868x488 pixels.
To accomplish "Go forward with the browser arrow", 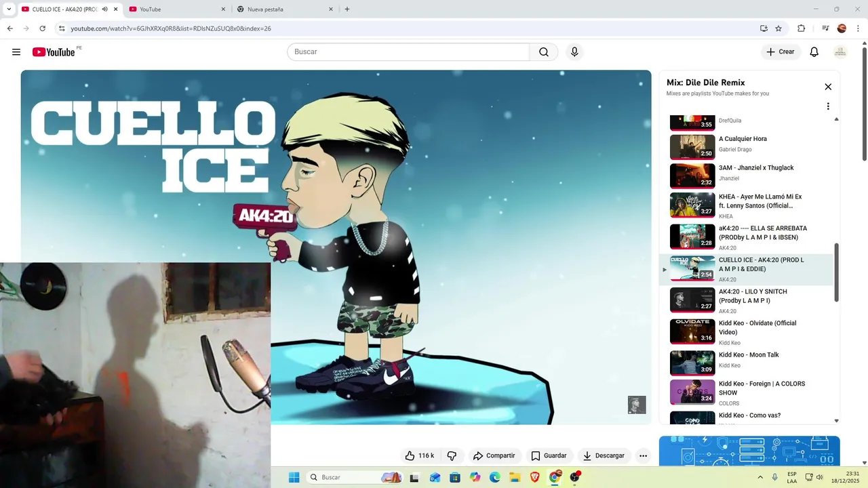I will 26,28.
